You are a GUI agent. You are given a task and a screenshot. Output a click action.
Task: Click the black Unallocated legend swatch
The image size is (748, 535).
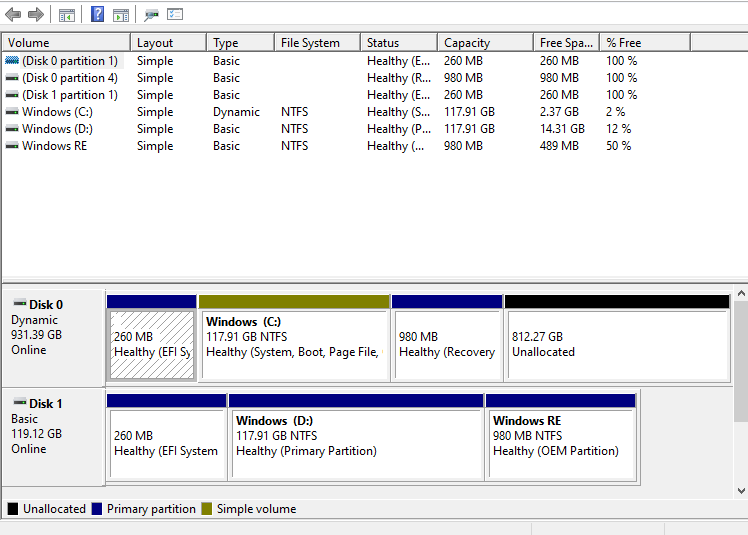click(13, 509)
